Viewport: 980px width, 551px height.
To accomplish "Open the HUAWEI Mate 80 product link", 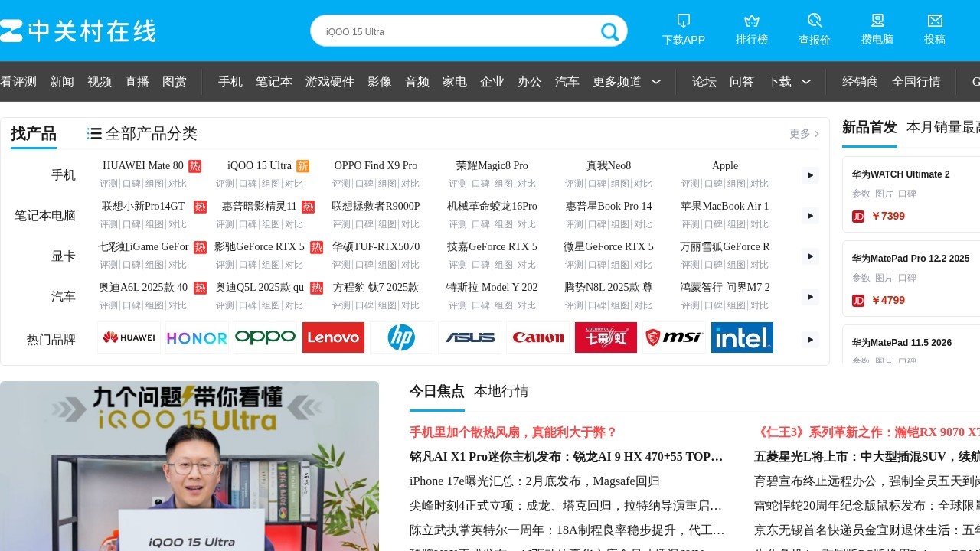I will [143, 166].
